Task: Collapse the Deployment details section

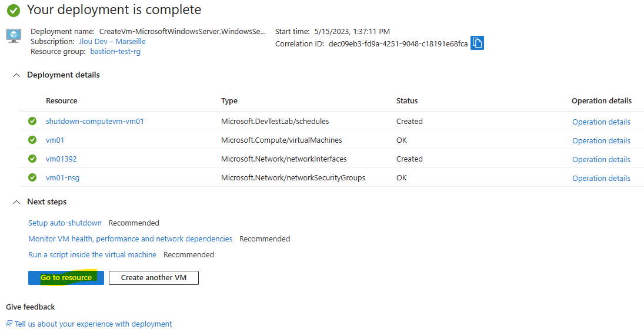Action: pos(16,75)
